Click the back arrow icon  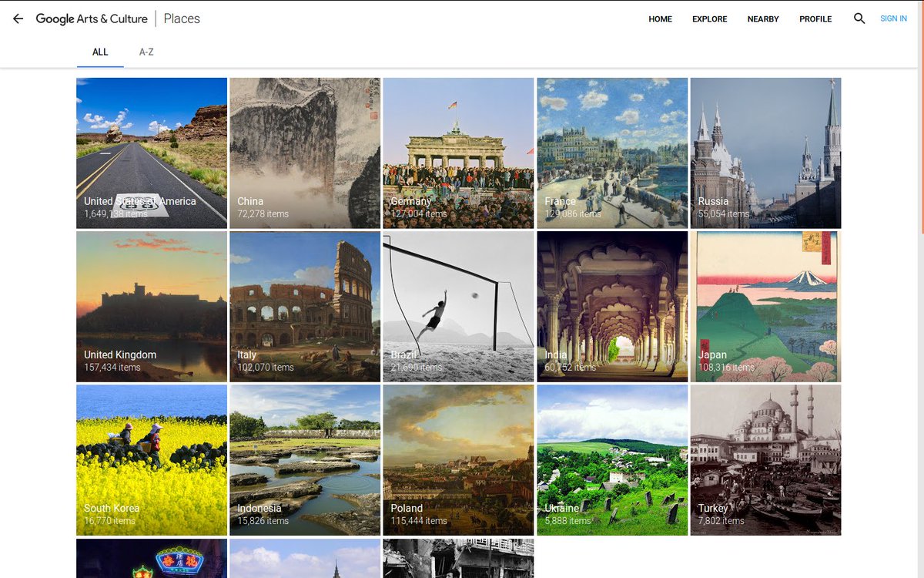[18, 18]
